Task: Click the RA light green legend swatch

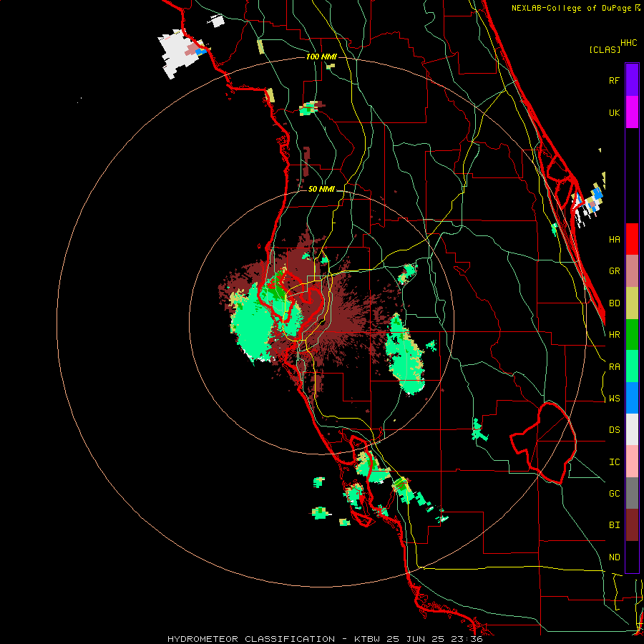Action: (x=632, y=366)
